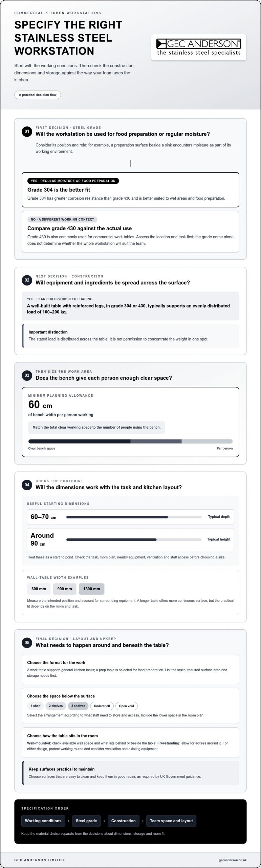
Task: Open the Steel grade step
Action: [86, 821]
